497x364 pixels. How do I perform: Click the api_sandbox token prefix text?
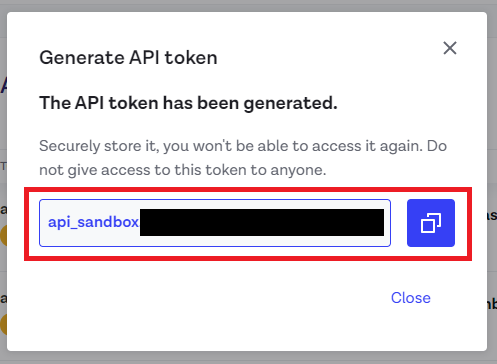coord(93,222)
